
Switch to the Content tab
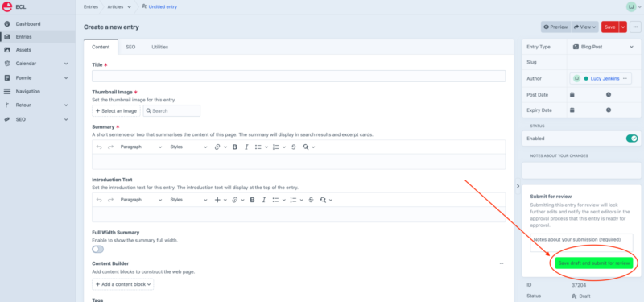click(101, 47)
